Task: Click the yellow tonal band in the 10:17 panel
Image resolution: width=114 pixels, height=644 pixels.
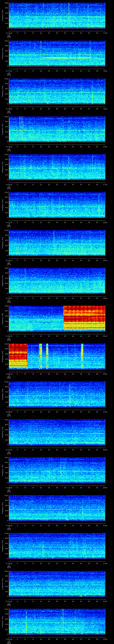Action: (67, 58)
